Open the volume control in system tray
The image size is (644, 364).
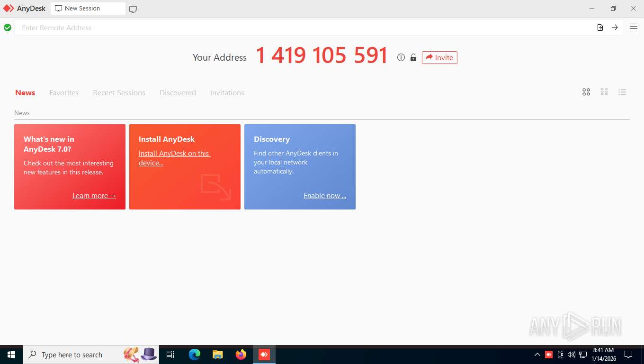(572, 355)
